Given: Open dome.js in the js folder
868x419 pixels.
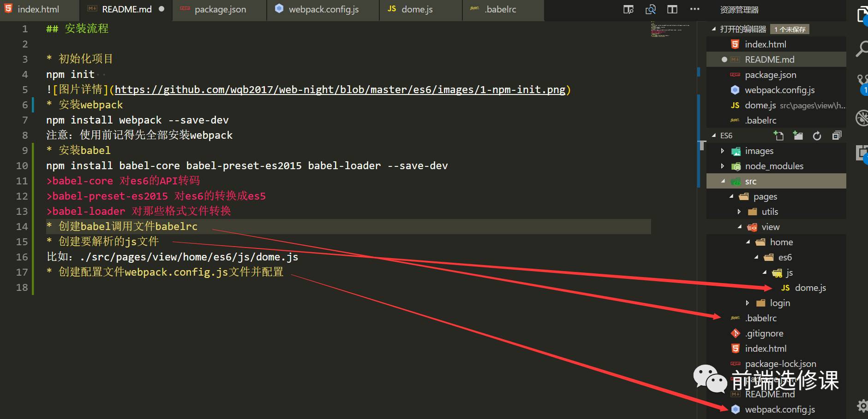Looking at the screenshot, I should coord(776,288).
